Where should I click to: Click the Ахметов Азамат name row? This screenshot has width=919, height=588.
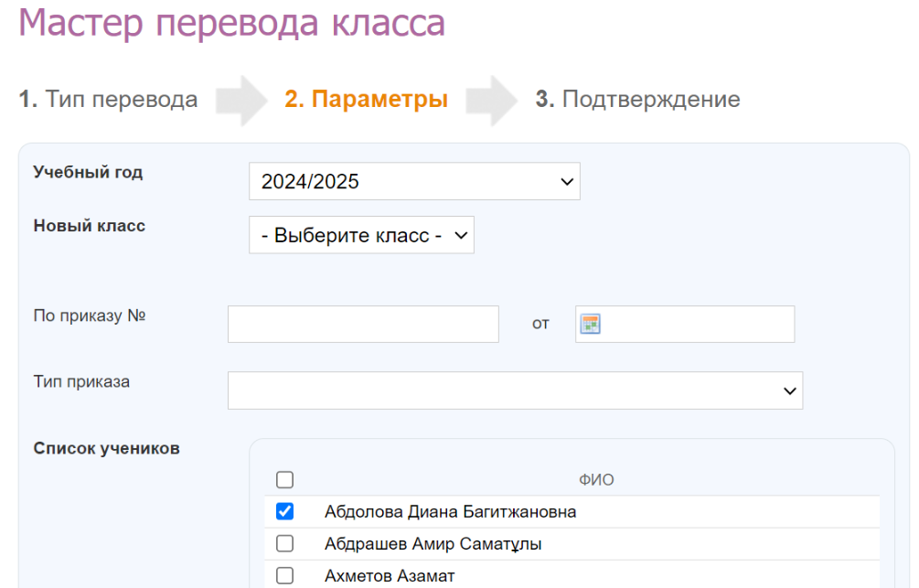pos(390,575)
